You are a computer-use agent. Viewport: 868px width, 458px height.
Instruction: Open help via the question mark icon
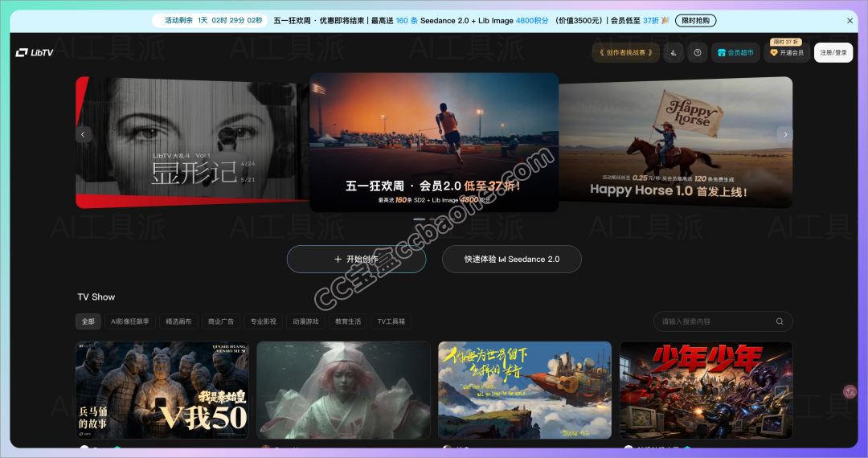click(698, 52)
